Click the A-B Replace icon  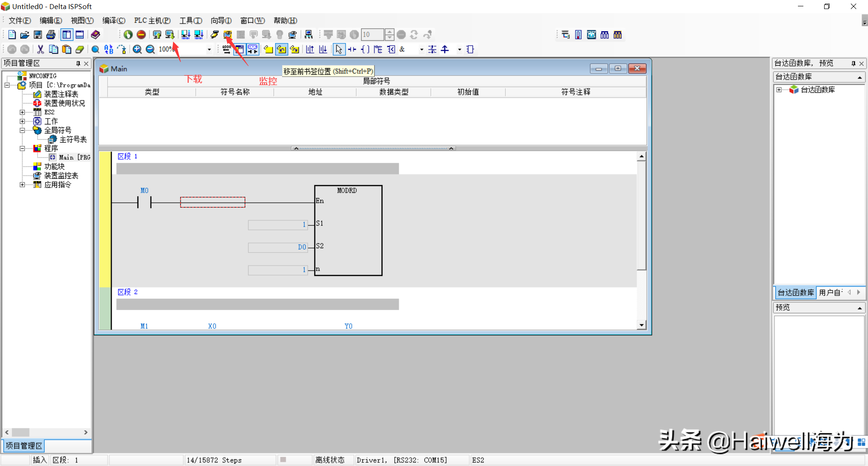point(108,49)
